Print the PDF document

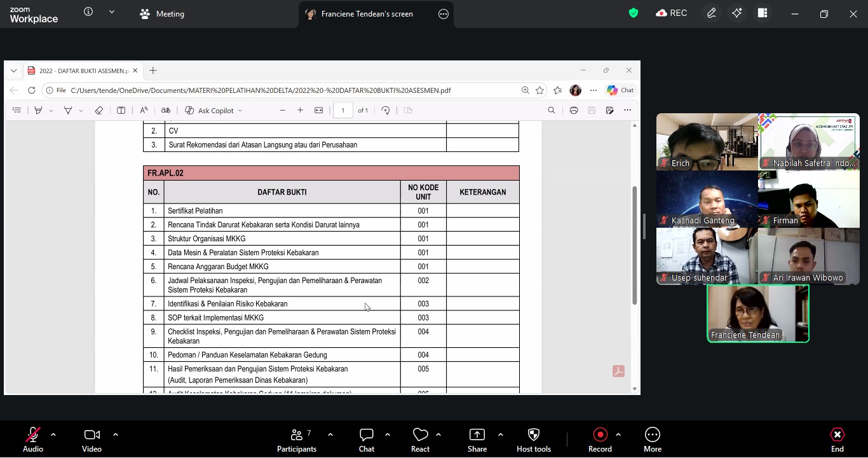[x=574, y=110]
